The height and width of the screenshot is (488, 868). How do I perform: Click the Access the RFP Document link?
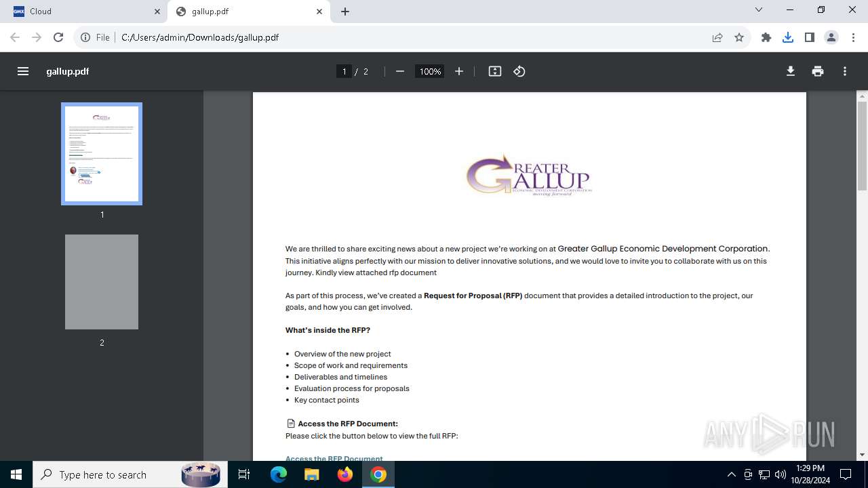pyautogui.click(x=334, y=458)
